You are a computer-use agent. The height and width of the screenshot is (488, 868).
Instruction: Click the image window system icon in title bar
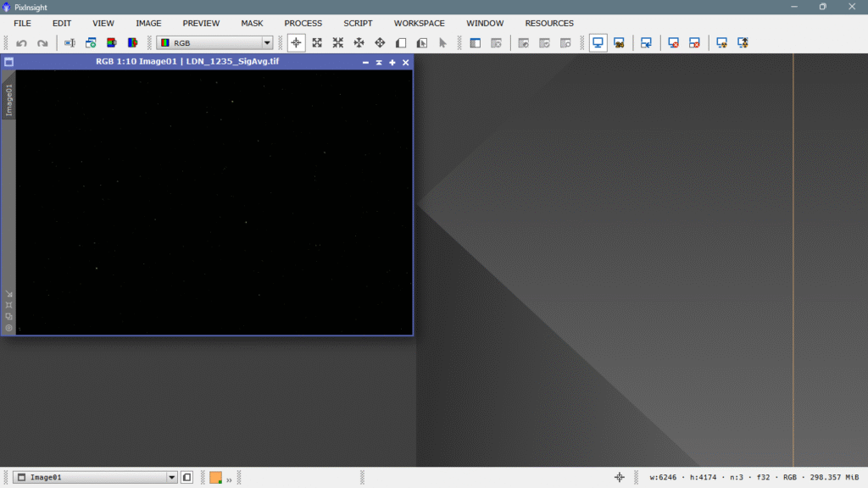[8, 62]
